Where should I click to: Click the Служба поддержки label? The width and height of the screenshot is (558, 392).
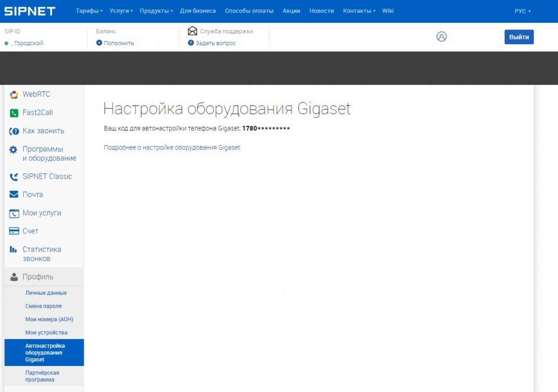pyautogui.click(x=226, y=32)
